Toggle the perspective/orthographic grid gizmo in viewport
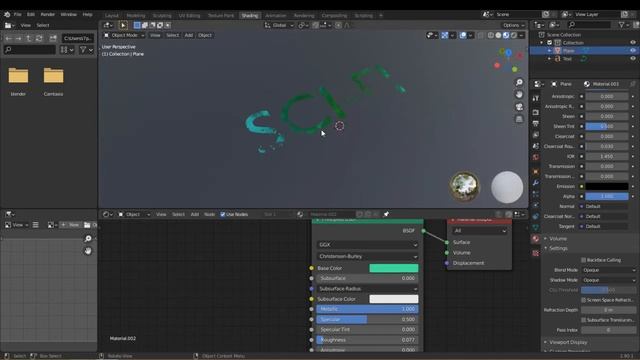The image size is (640, 360). [x=519, y=119]
